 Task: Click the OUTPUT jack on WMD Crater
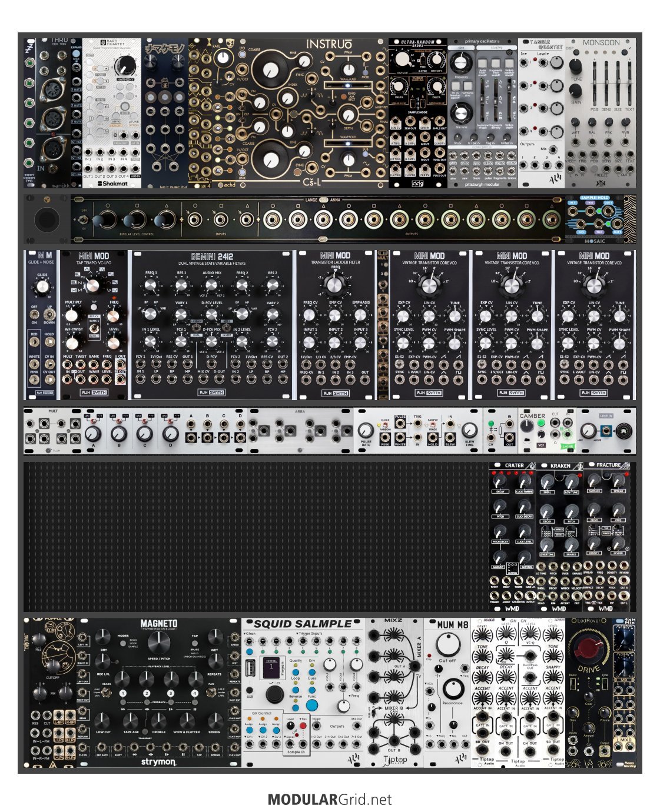pos(530,595)
